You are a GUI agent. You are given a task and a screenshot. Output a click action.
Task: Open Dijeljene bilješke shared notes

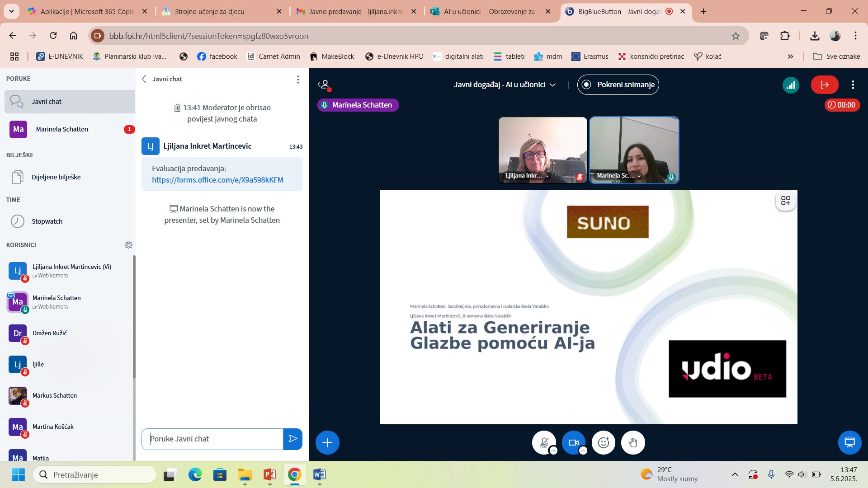tap(70, 177)
